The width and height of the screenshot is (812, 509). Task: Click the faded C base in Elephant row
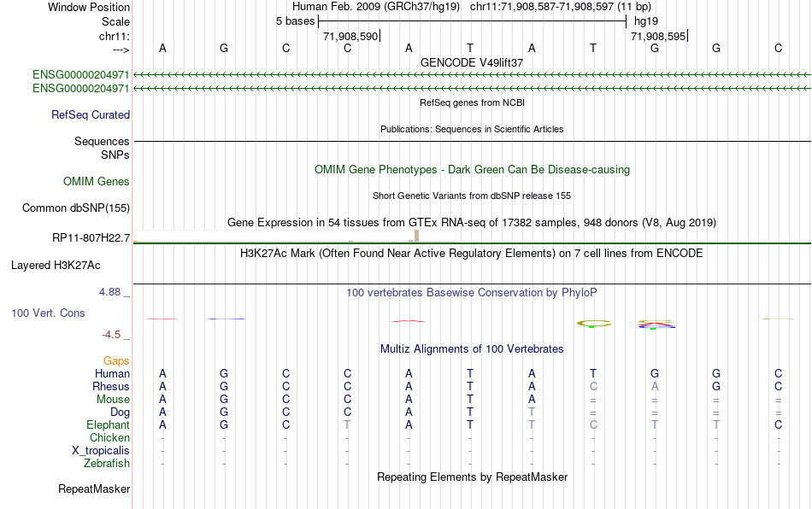coord(593,424)
